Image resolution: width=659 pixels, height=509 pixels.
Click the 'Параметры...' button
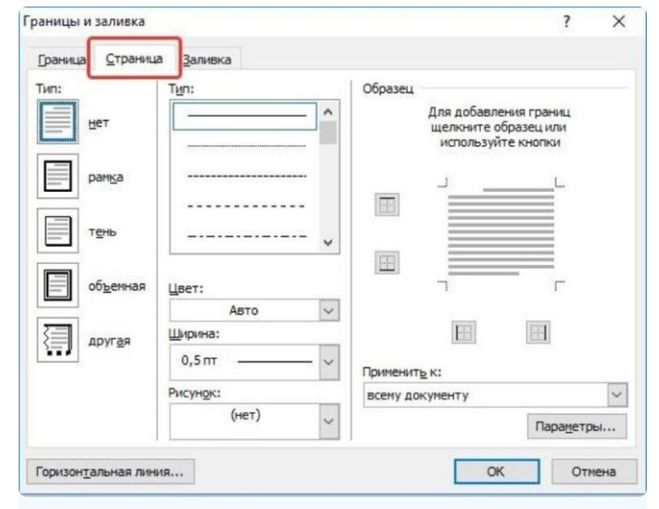576,427
